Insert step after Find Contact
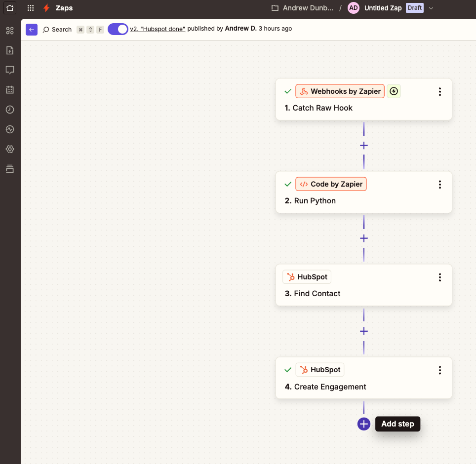476x464 pixels. pyautogui.click(x=364, y=331)
